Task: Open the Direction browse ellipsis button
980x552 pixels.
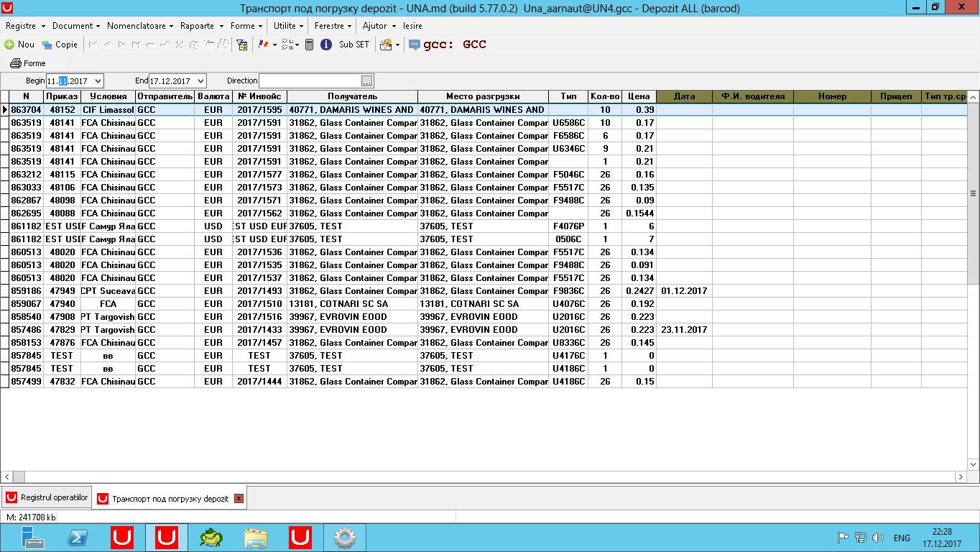Action: point(367,81)
